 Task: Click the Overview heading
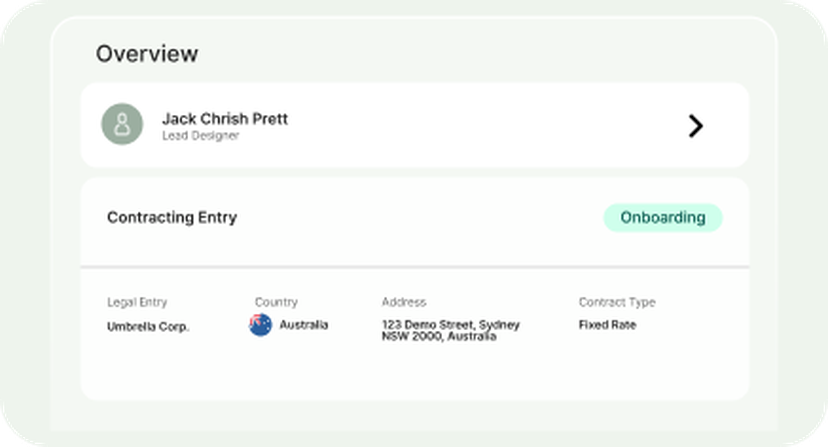click(x=147, y=54)
